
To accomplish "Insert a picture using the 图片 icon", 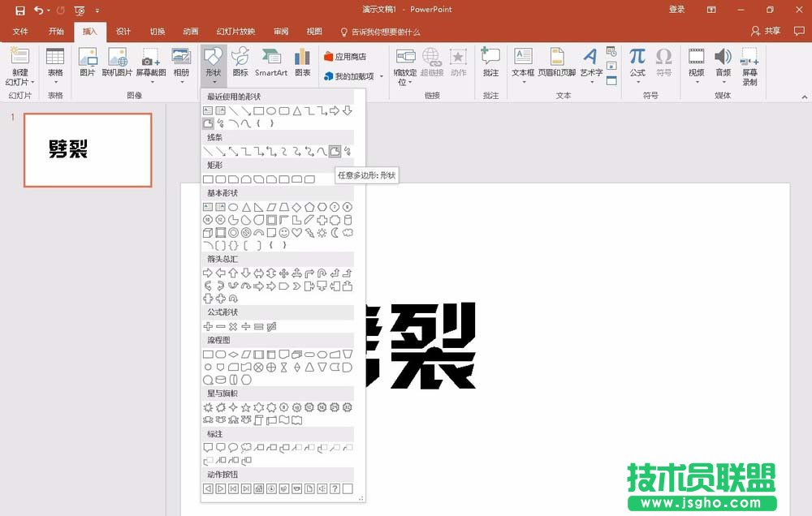I will (88, 62).
